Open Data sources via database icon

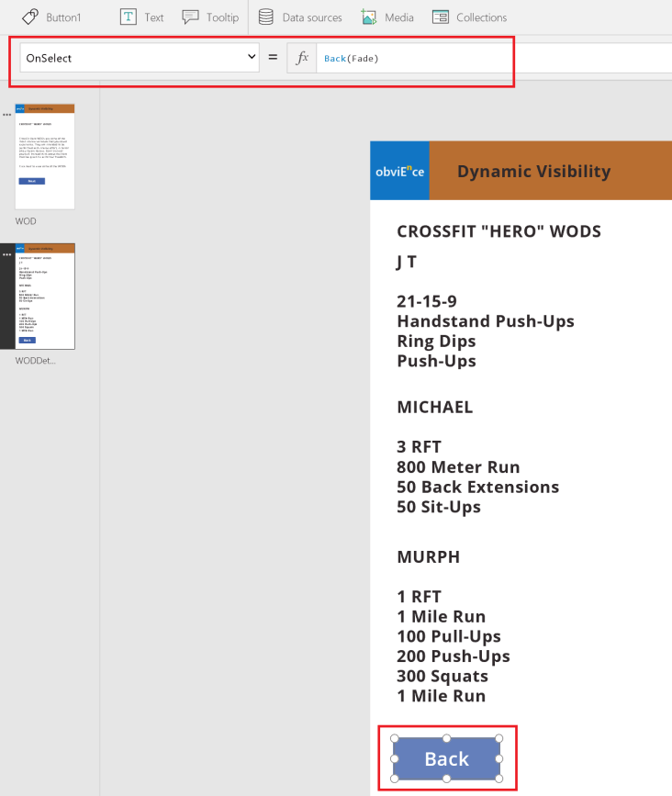(266, 17)
